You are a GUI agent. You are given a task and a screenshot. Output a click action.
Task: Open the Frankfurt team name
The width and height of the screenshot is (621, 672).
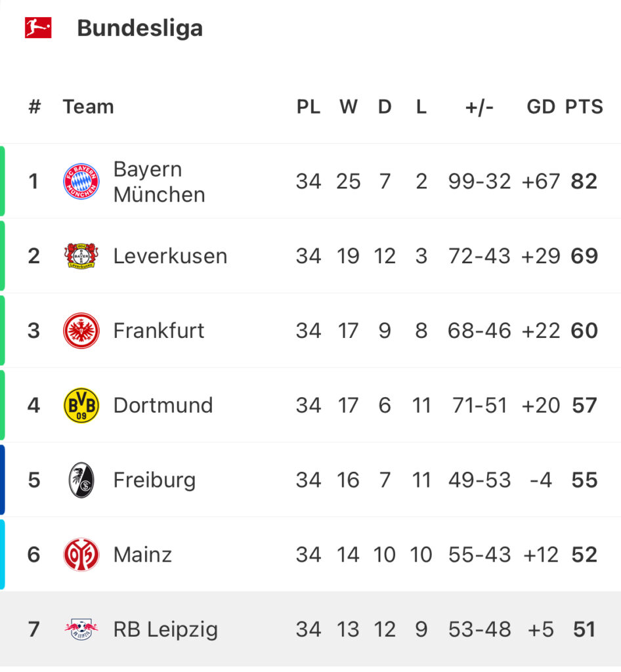pos(159,331)
